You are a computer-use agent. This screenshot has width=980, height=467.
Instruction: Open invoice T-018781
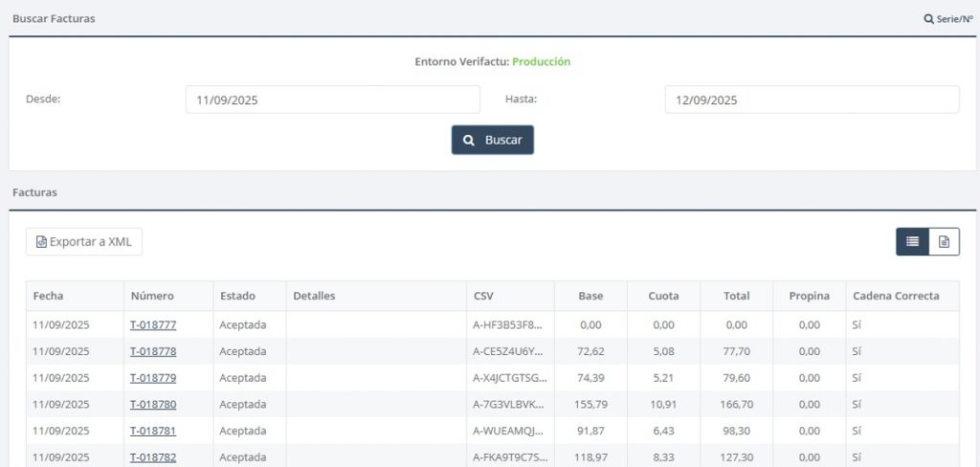[x=153, y=431]
